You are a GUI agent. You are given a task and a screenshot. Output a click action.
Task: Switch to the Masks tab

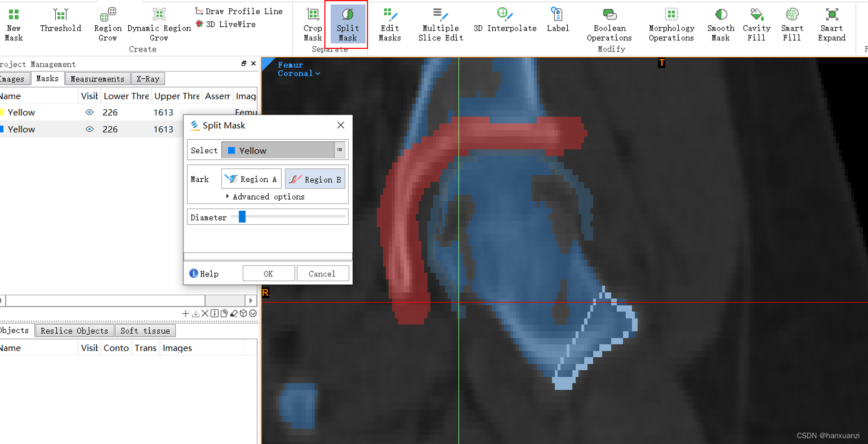[x=47, y=78]
